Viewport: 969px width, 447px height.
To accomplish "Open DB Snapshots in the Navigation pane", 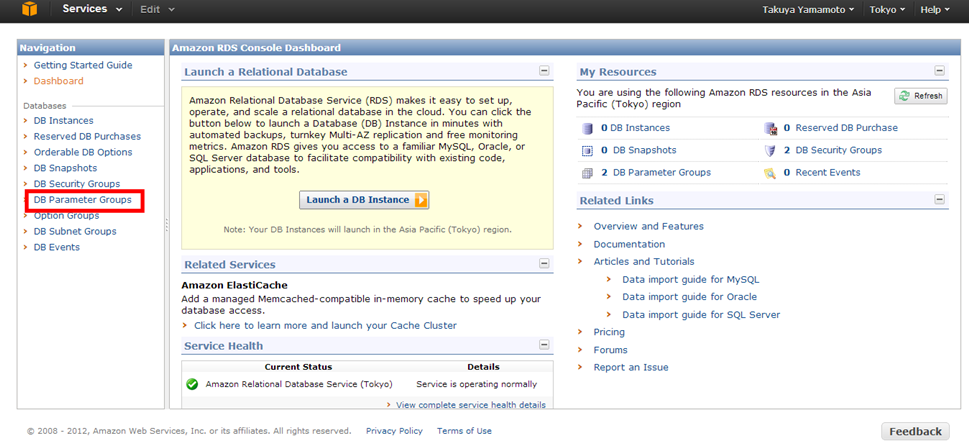I will pyautogui.click(x=66, y=168).
